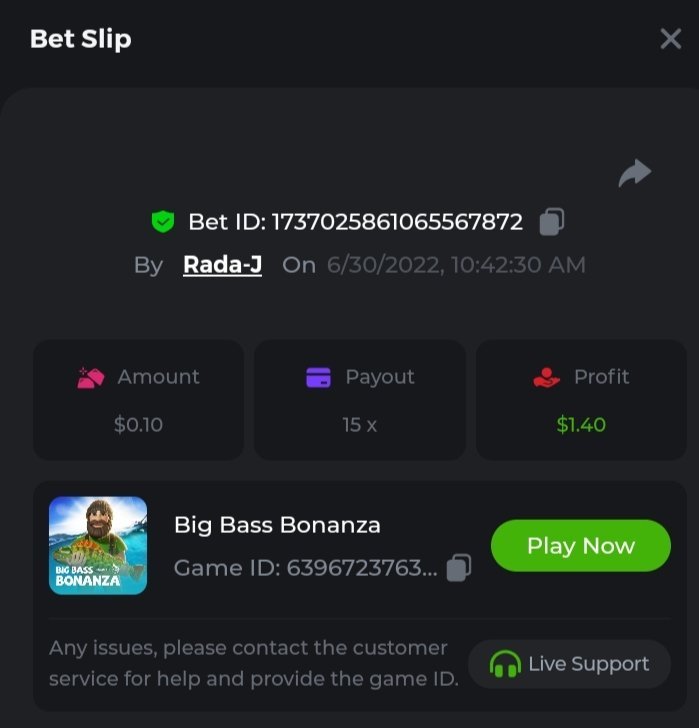699x728 pixels.
Task: Click the $0.10 amount value
Action: (x=138, y=425)
